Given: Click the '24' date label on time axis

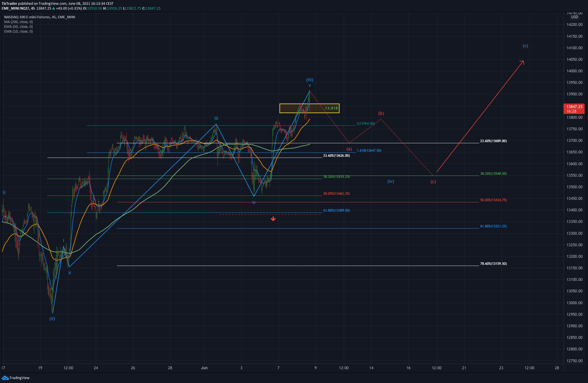Looking at the screenshot, I should 96,368.
